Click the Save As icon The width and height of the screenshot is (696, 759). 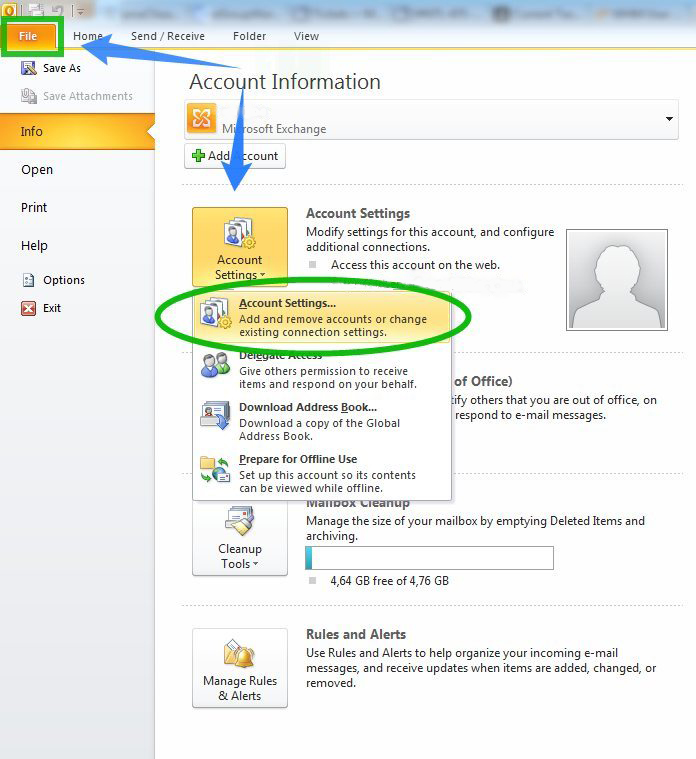coord(29,68)
